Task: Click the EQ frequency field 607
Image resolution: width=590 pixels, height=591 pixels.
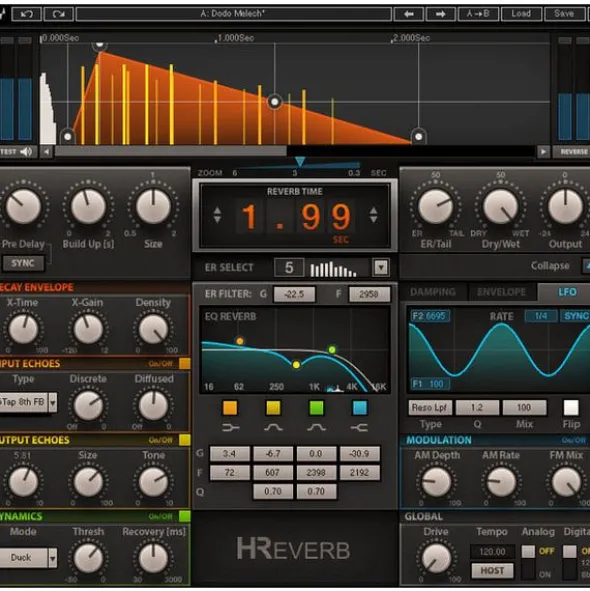Action: [x=273, y=473]
